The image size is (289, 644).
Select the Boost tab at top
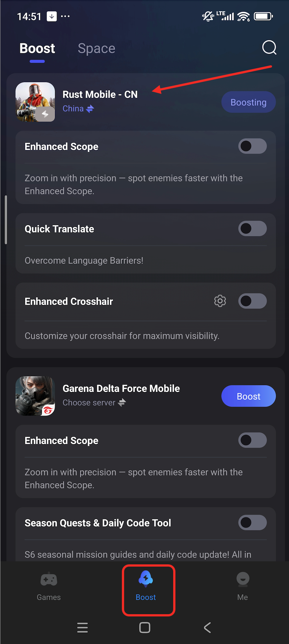[x=37, y=48]
